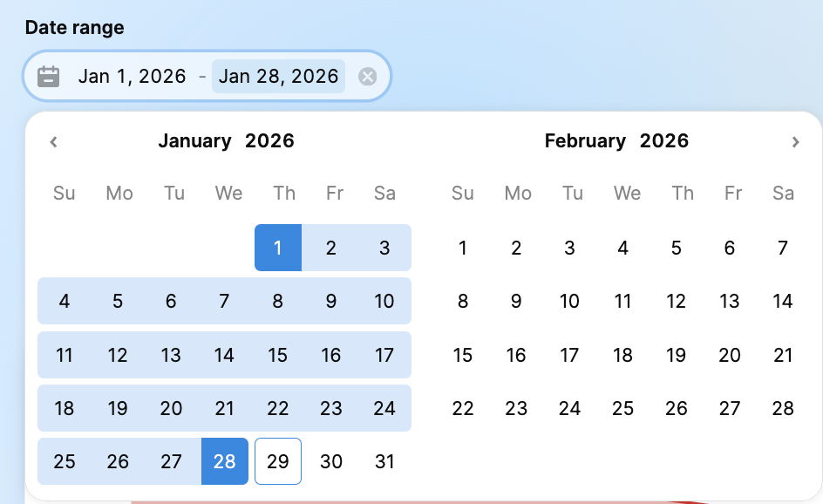Click February 1 in the right calendar
823x504 pixels.
(x=463, y=248)
